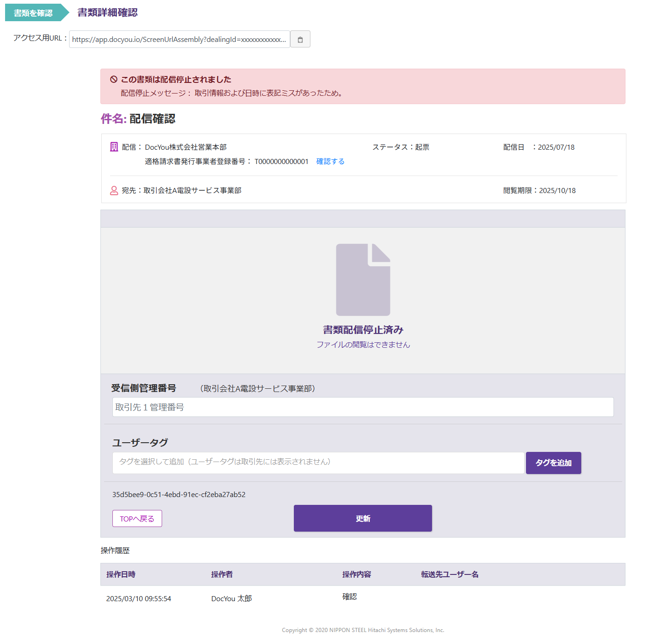
Task: Click the 操作日時 column header
Action: click(x=121, y=574)
